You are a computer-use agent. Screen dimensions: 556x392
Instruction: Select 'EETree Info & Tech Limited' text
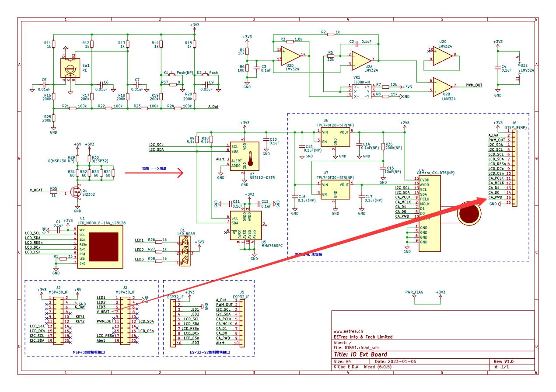[x=364, y=337]
